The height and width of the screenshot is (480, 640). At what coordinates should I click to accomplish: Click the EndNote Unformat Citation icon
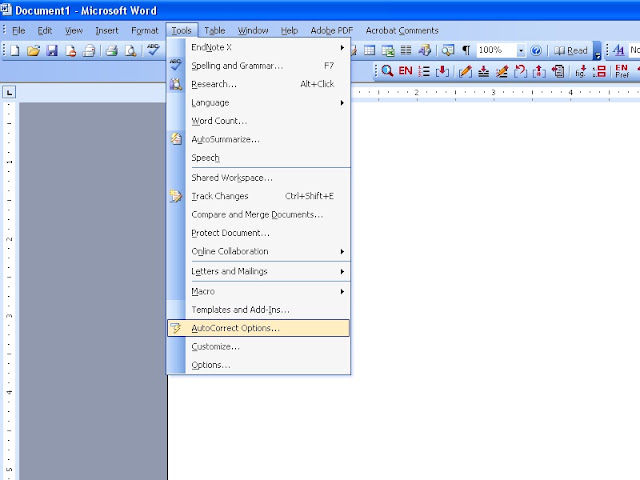[x=520, y=71]
